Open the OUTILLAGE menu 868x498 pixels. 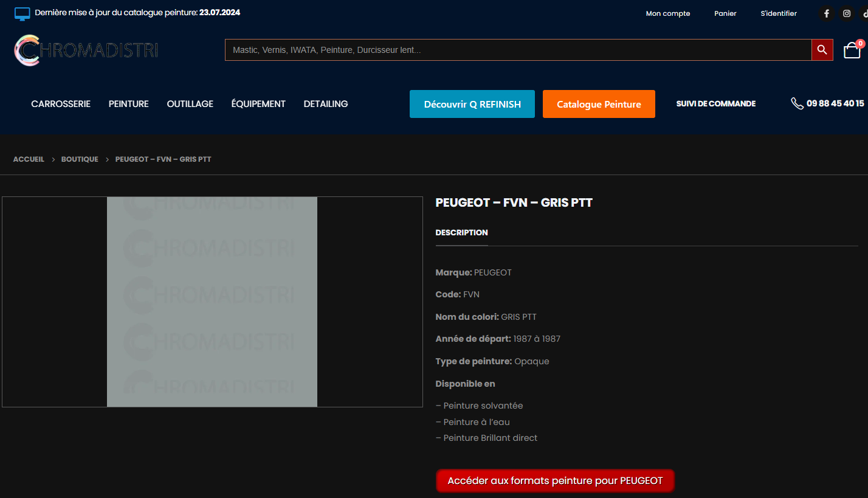190,104
